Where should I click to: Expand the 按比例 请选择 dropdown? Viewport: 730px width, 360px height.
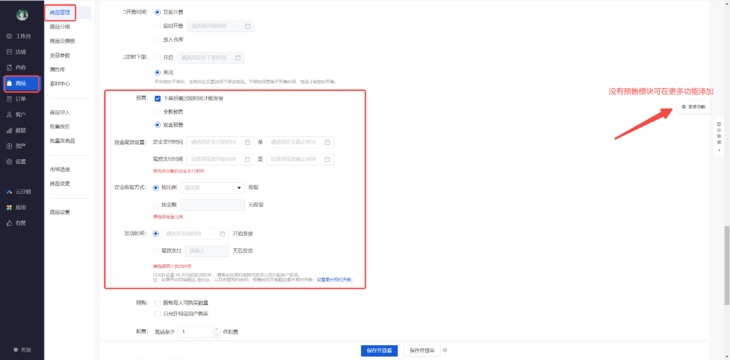coord(212,188)
